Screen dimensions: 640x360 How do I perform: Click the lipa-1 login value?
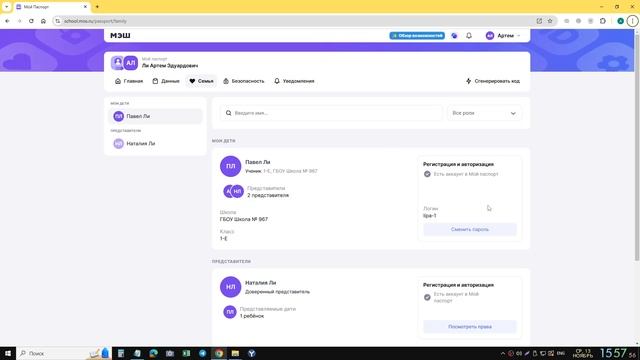pos(429,216)
